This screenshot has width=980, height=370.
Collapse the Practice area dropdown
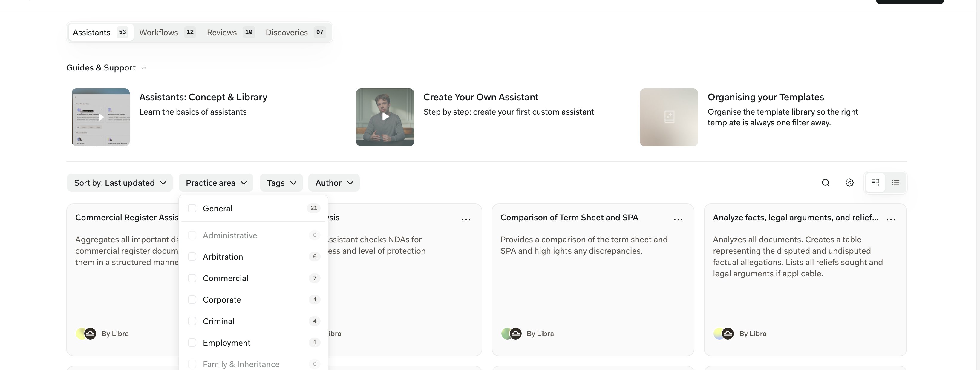(216, 183)
